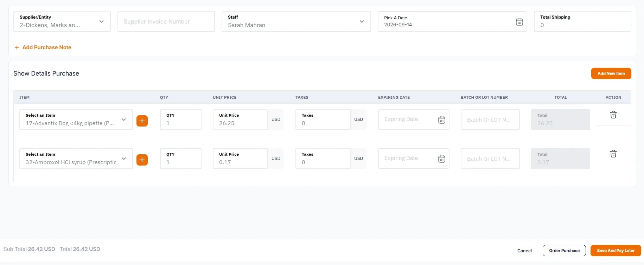Click the Total Shipping field
Viewport: 644px width, 265px height.
[x=582, y=21]
